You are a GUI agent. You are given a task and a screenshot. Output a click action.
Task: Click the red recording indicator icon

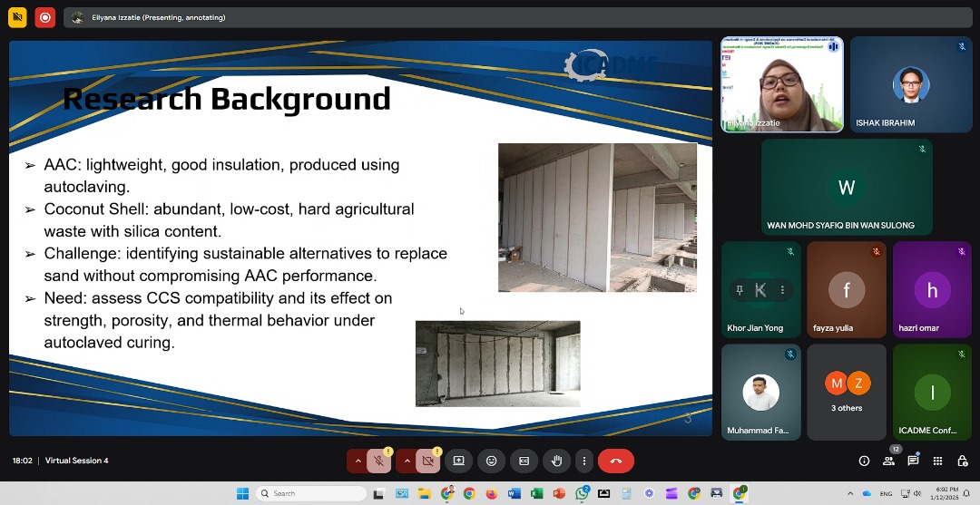point(45,17)
